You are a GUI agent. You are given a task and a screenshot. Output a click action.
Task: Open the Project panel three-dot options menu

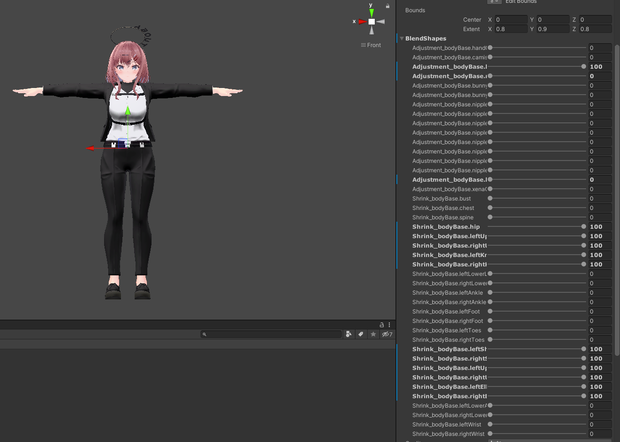389,325
